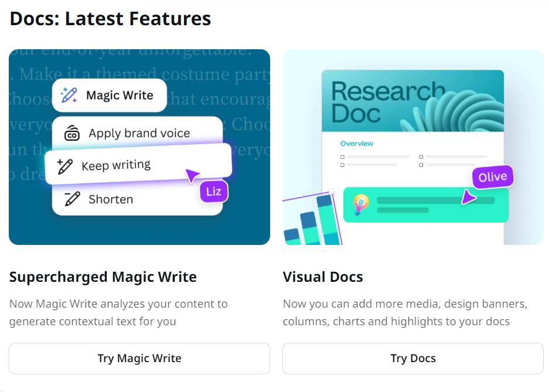
Task: Check the bottom-left checkbox under Overview
Action: [x=342, y=165]
